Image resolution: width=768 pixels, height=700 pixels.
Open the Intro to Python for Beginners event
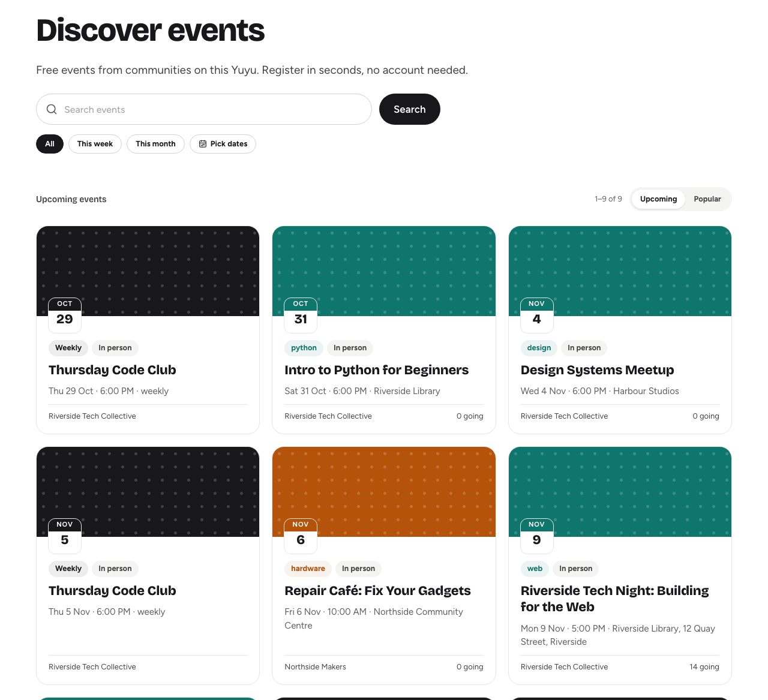[376, 370]
